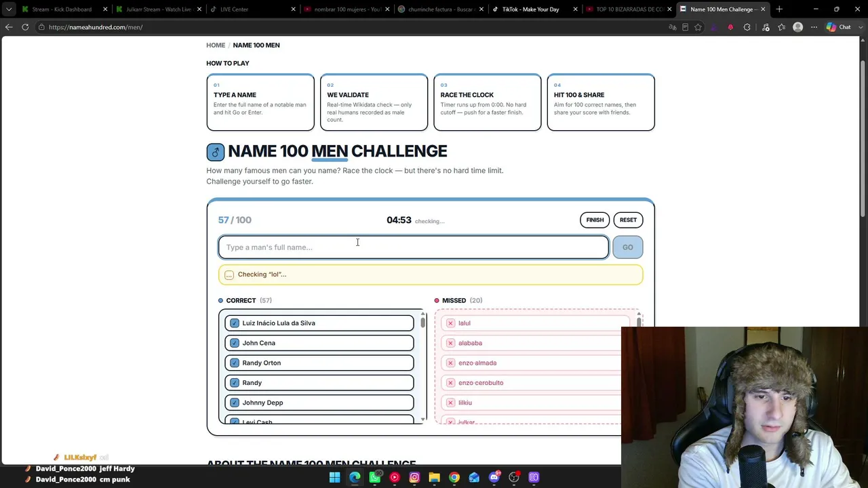Open Copilot Chat button
Image resolution: width=868 pixels, height=488 pixels.
[x=838, y=27]
